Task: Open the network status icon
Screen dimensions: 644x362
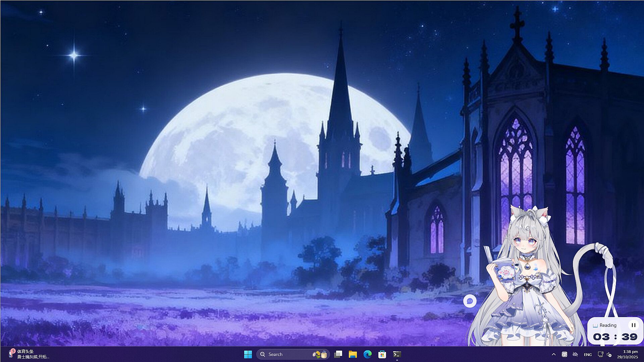Action: [600, 354]
